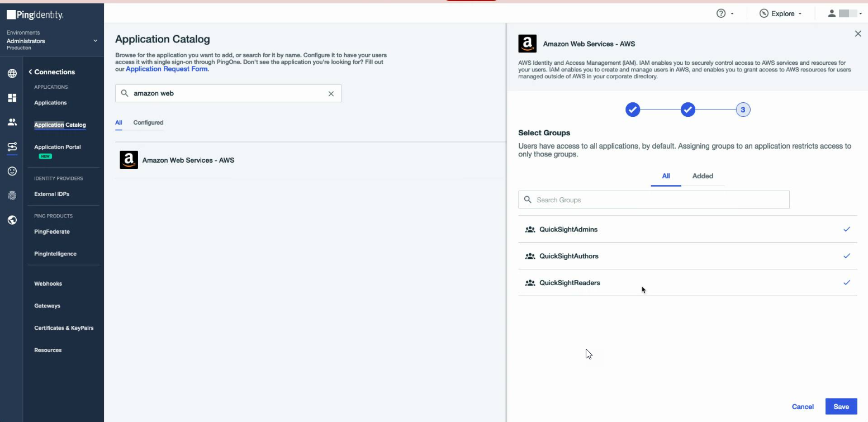The image size is (868, 422).
Task: Switch to the Configured tab
Action: coord(148,122)
